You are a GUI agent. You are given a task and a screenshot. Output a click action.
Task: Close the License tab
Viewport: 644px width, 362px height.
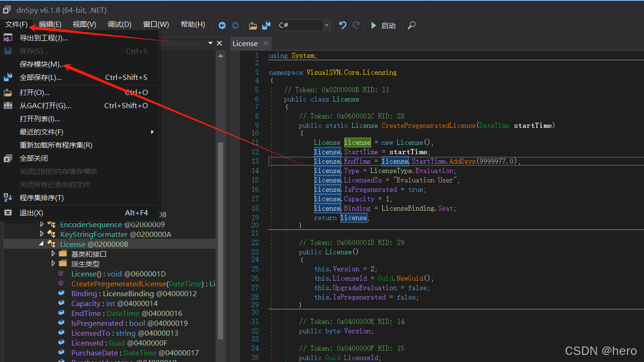[x=266, y=43]
